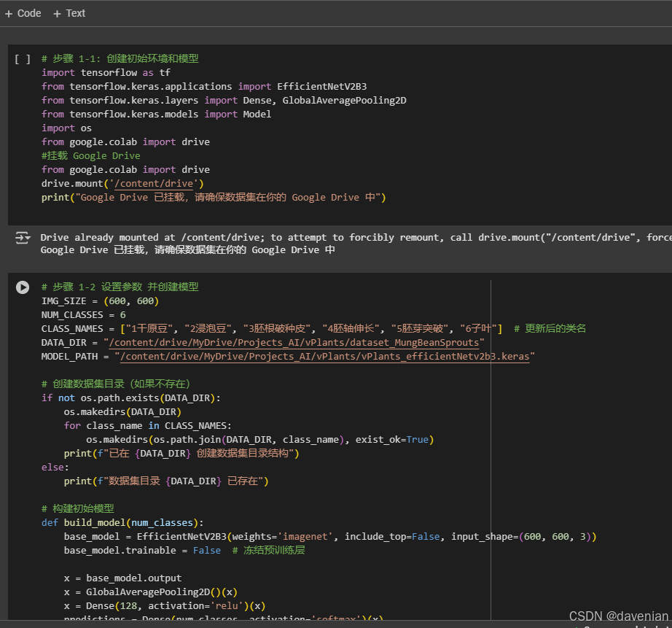Run the first cell via empty brackets
The width and height of the screenshot is (672, 628).
[x=23, y=59]
